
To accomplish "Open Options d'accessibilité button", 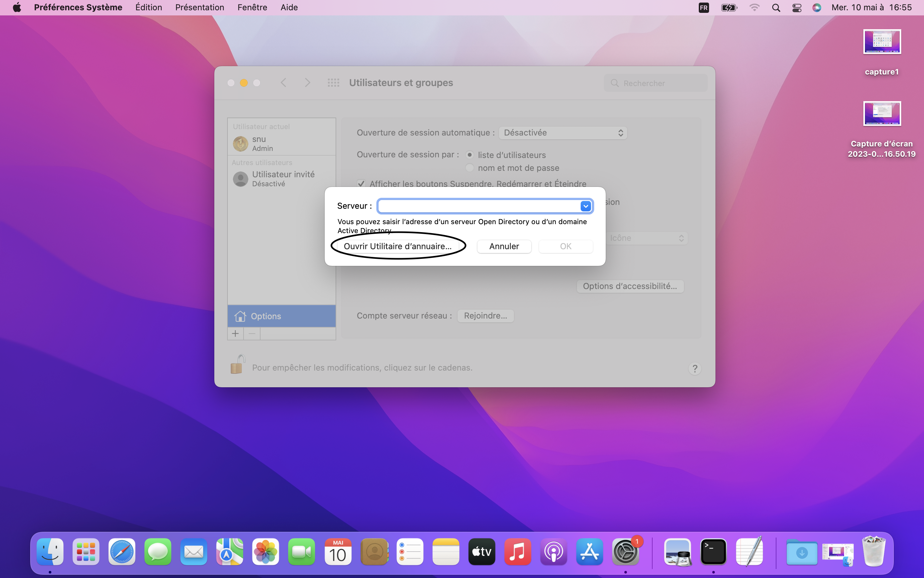I will (x=630, y=286).
